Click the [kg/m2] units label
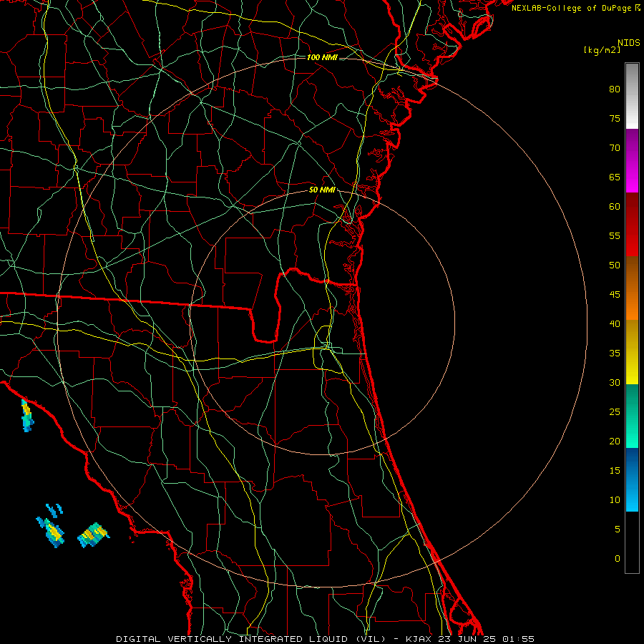 click(x=602, y=50)
